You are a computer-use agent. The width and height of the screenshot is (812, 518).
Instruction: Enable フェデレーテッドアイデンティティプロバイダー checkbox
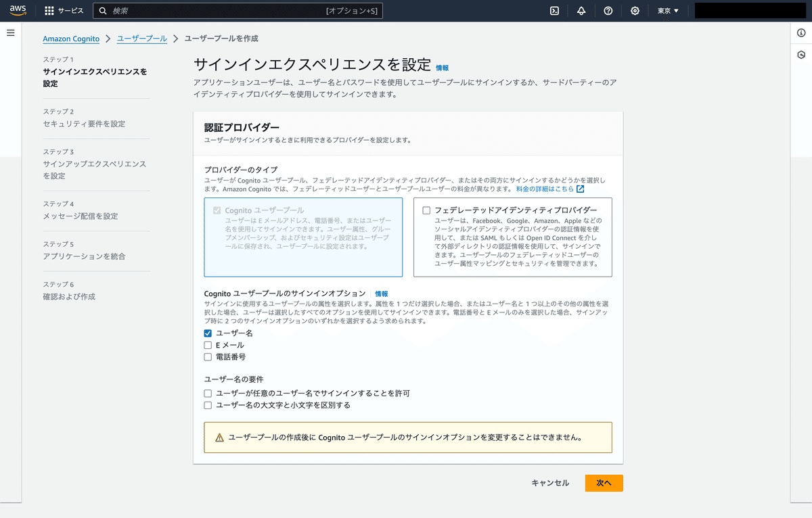[426, 210]
